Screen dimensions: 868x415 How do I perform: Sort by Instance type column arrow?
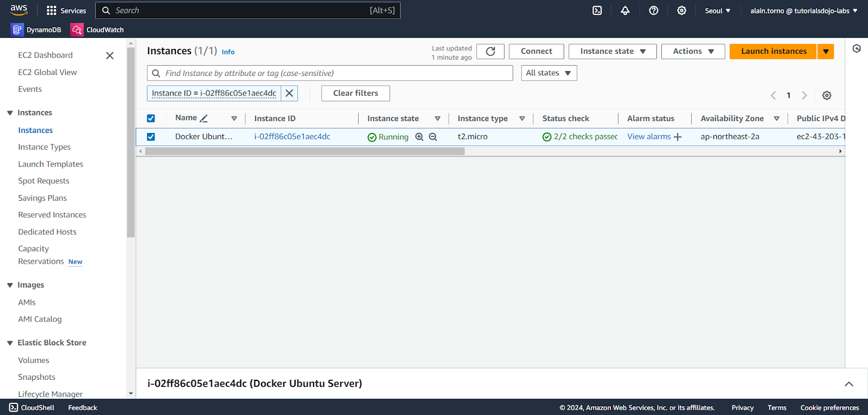522,118
